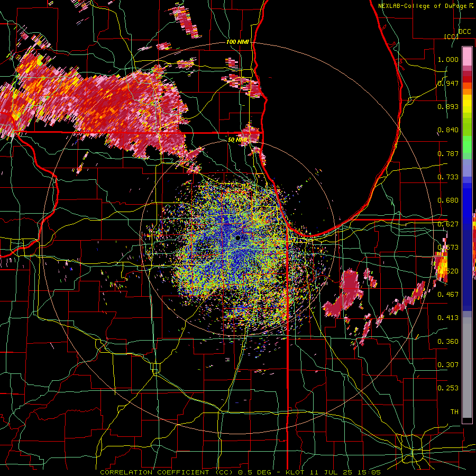Click the 0.787 legend value

click(x=448, y=153)
